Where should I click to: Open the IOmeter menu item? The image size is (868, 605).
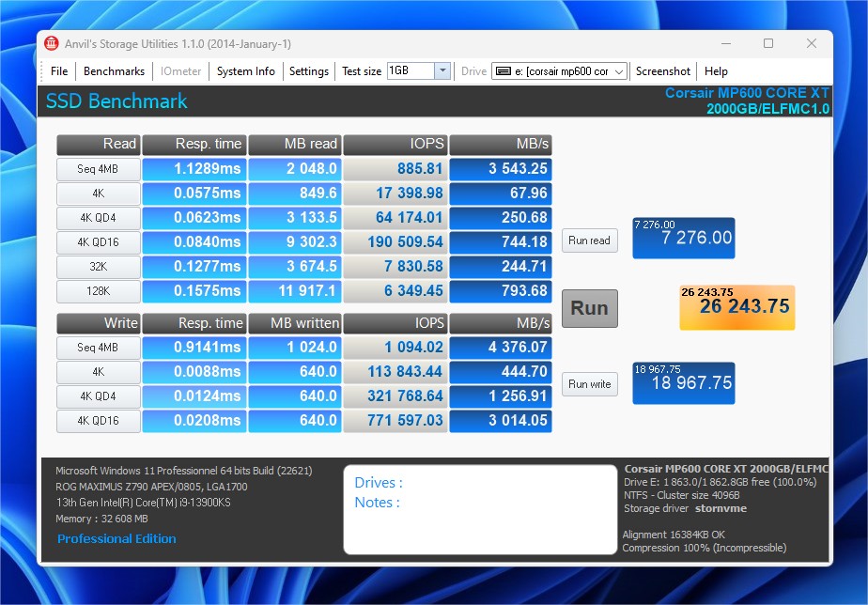tap(180, 70)
